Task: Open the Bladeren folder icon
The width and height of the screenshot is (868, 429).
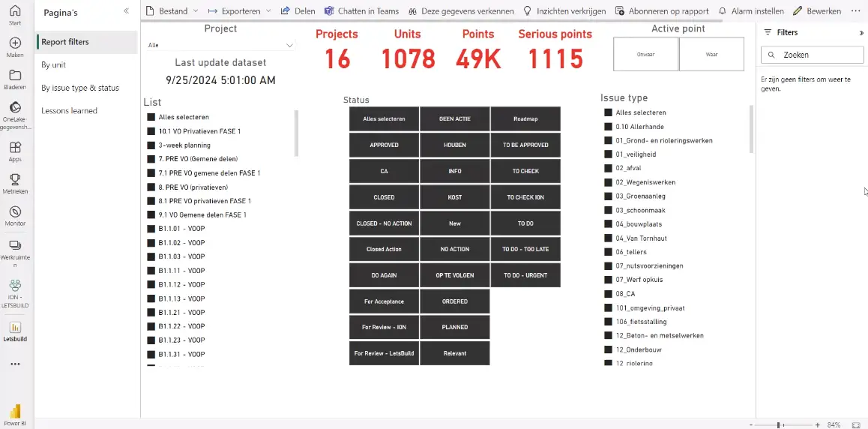Action: tap(15, 76)
